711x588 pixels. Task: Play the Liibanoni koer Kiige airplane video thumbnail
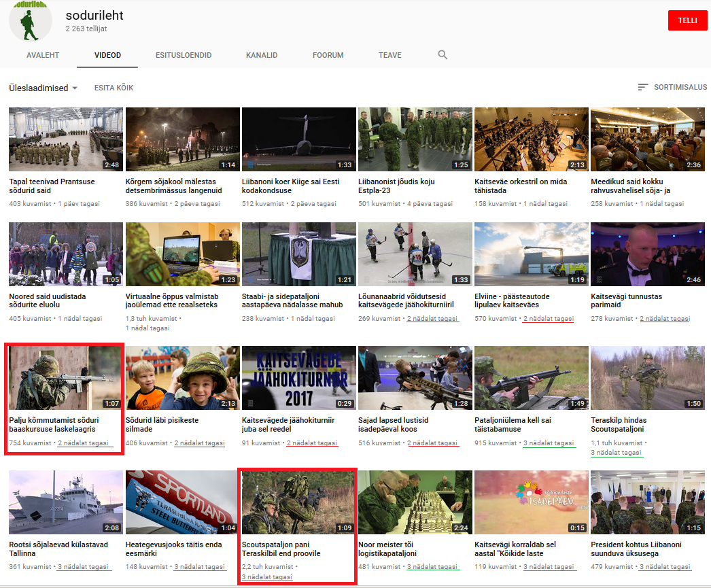pyautogui.click(x=298, y=139)
